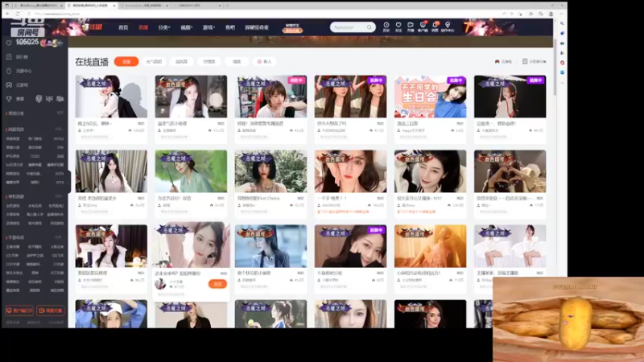Click the 在线直播 heading
Screen dimensions: 644x362
pyautogui.click(x=92, y=62)
